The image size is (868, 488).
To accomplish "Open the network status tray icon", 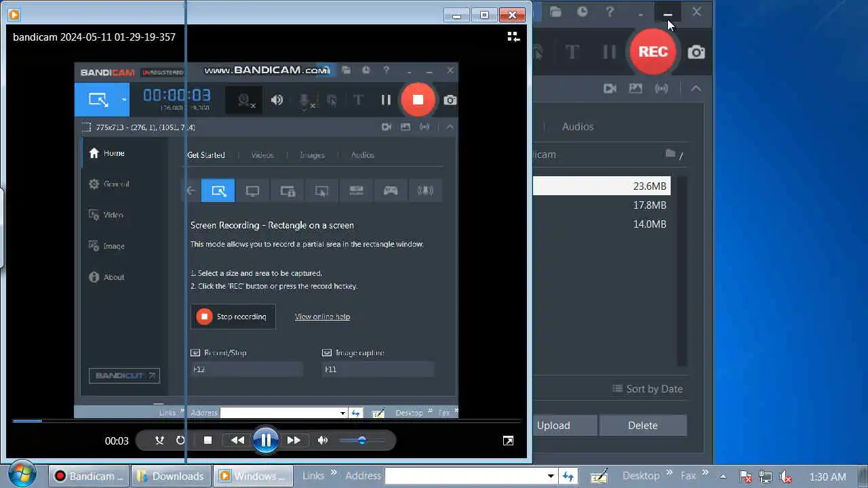I will [766, 476].
